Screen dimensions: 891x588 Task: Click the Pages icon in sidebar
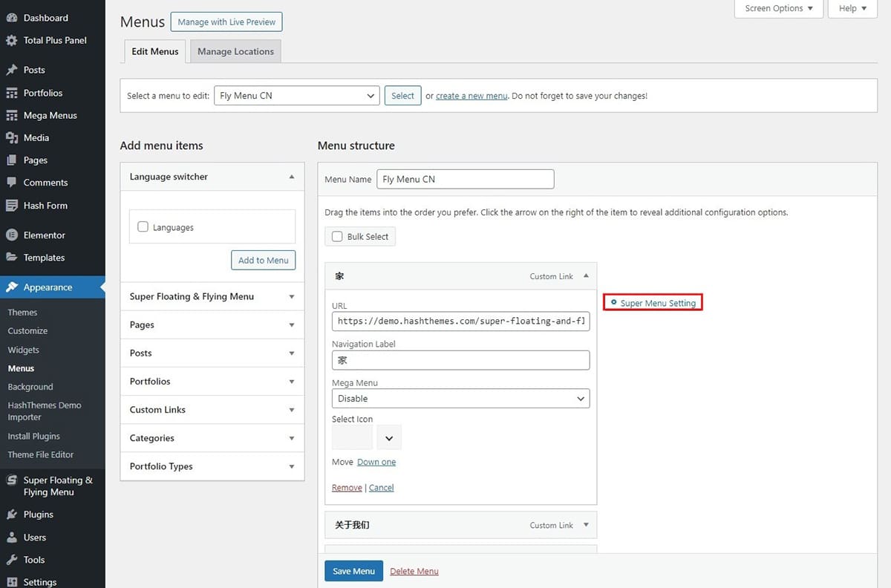(x=12, y=160)
